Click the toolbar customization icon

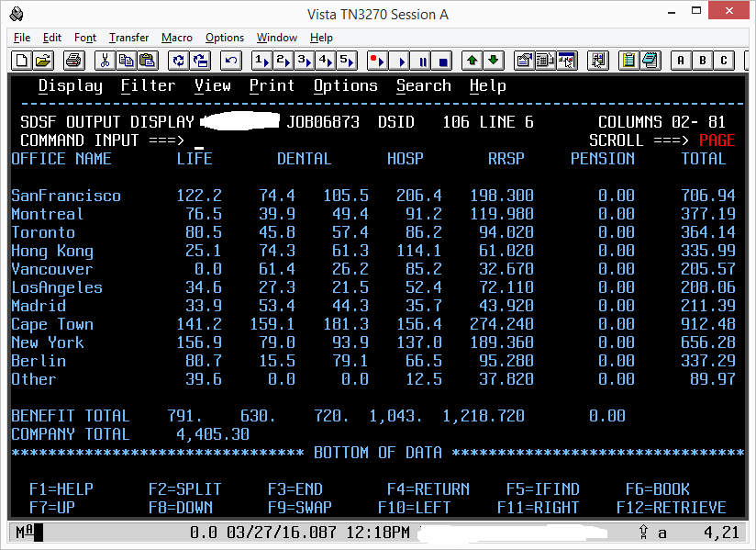pyautogui.click(x=598, y=61)
